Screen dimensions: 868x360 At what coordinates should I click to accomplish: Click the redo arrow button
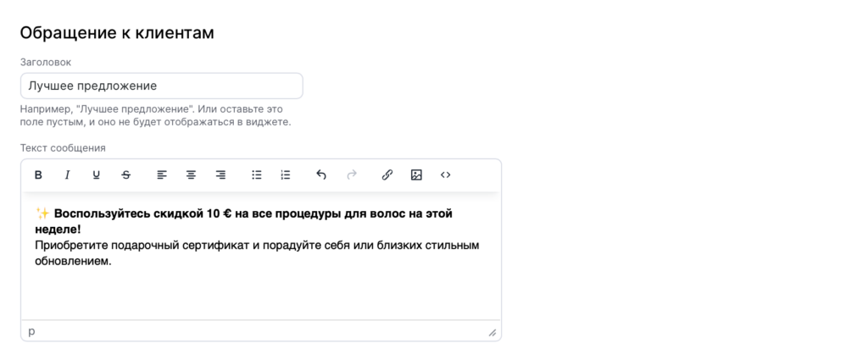coord(351,175)
